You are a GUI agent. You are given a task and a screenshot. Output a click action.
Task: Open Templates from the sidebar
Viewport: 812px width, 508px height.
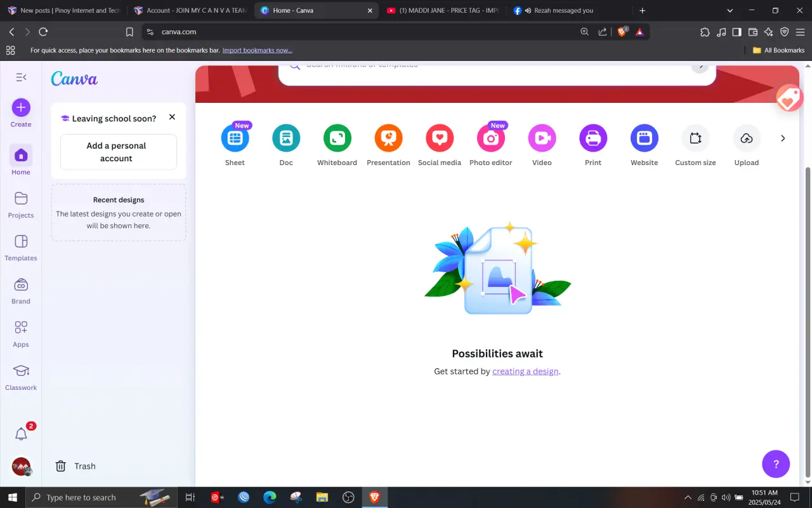21,248
